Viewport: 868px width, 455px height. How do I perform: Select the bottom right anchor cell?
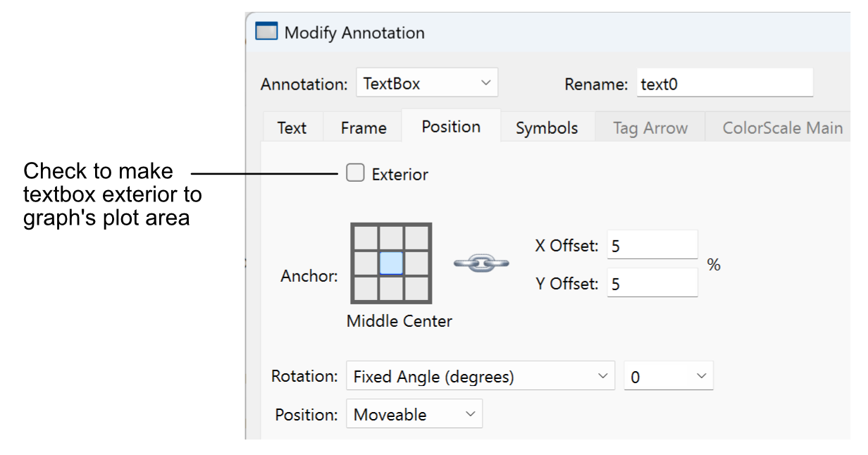click(x=417, y=287)
